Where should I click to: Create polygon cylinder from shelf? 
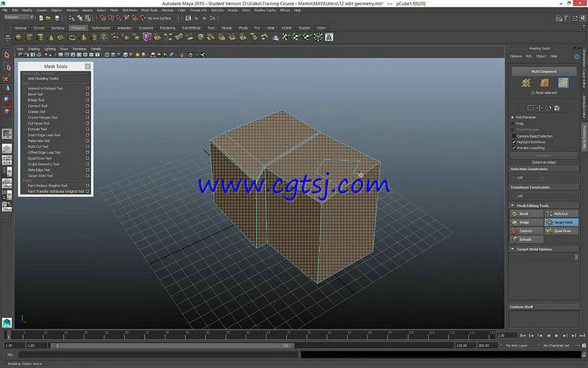coord(40,37)
